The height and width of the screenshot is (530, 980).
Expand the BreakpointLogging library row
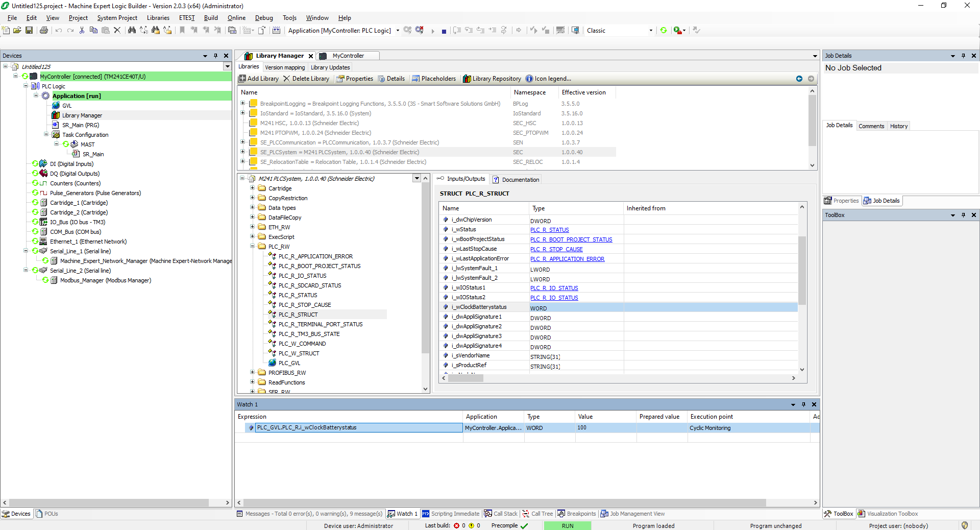[x=243, y=104]
